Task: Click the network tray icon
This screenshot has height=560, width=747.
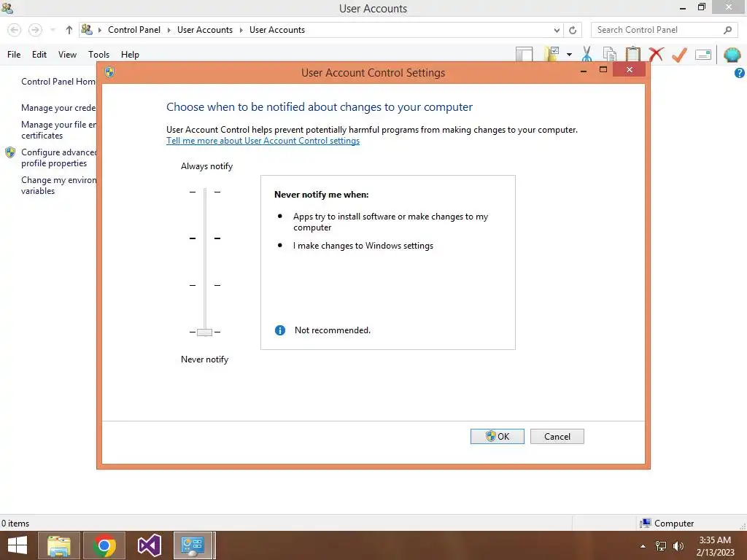Action: 661,546
